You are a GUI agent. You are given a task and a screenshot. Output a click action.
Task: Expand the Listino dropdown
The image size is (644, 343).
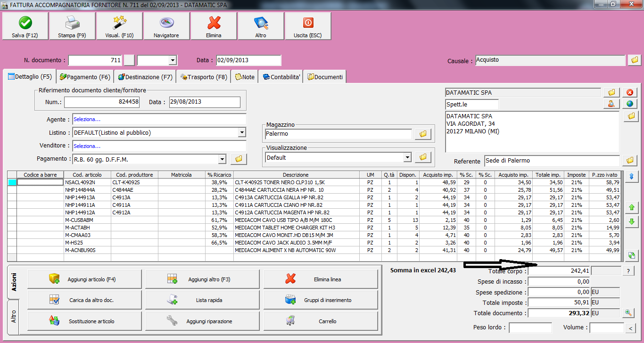[242, 133]
